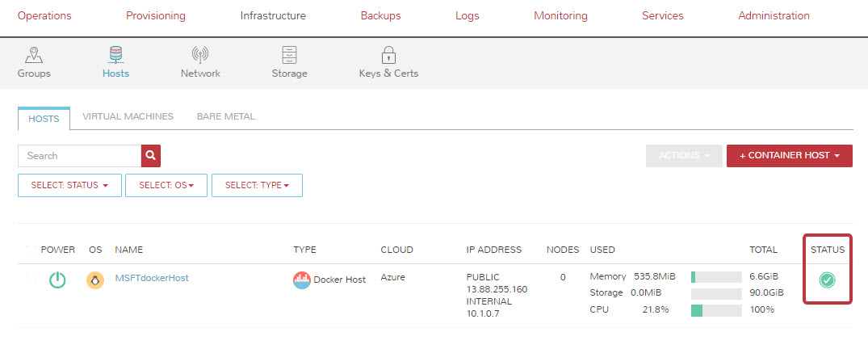This screenshot has height=349, width=868.
Task: Switch to the Virtual Machines tab
Action: coord(128,116)
